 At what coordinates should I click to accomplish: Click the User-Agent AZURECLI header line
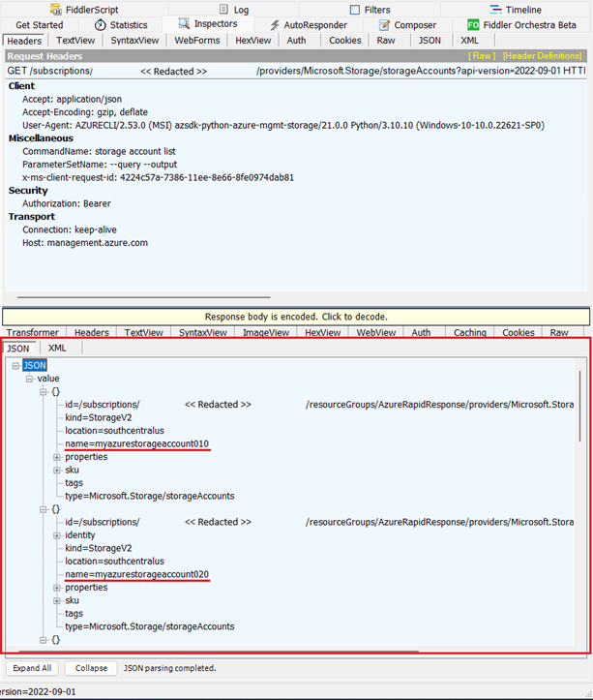[x=283, y=126]
